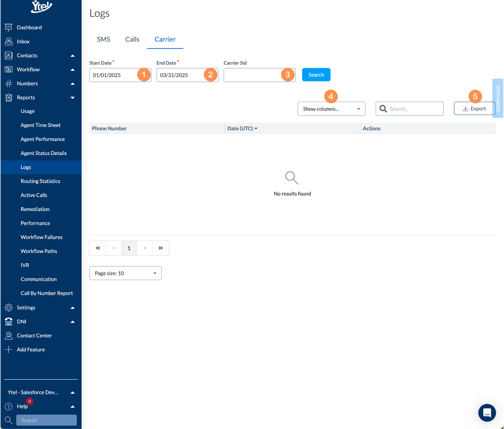This screenshot has height=429, width=504.
Task: Go to the next results page
Action: pyautogui.click(x=145, y=248)
